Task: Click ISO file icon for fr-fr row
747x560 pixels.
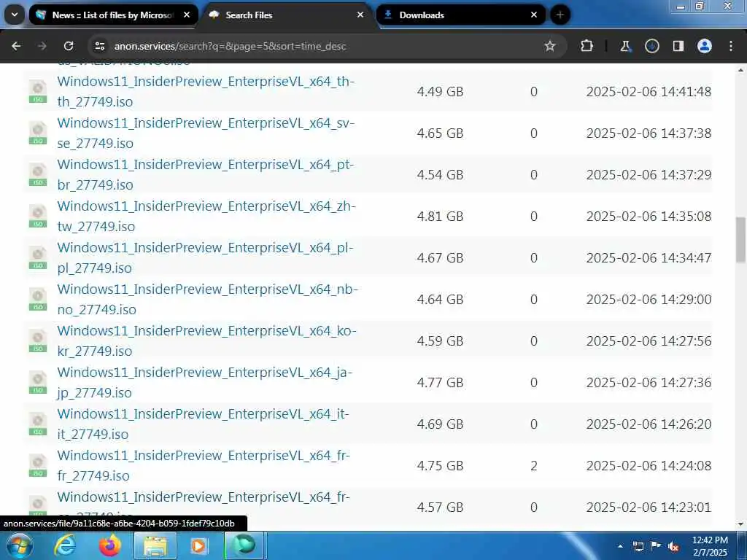Action: [x=38, y=465]
